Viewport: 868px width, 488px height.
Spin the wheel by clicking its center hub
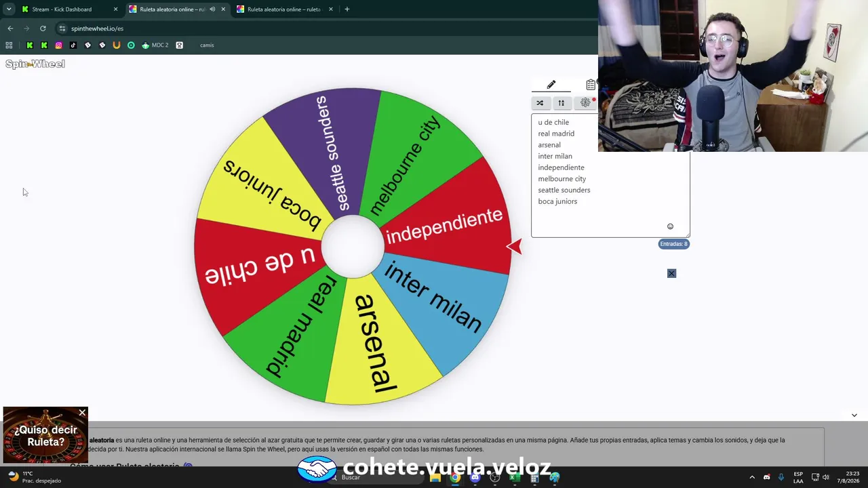click(x=353, y=247)
